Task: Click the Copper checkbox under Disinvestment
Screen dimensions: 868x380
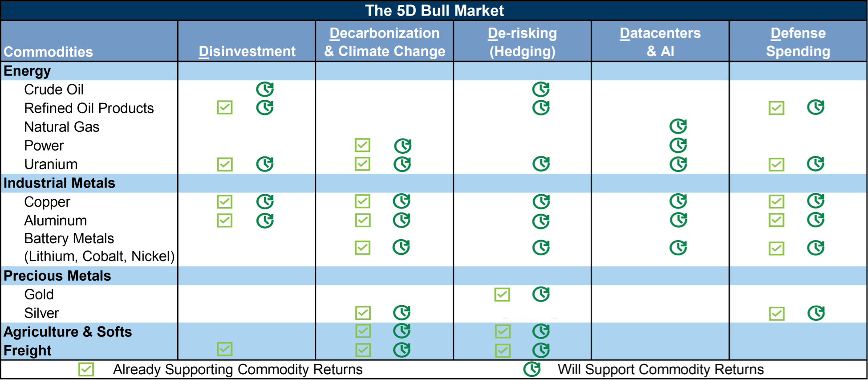Action: tap(225, 202)
